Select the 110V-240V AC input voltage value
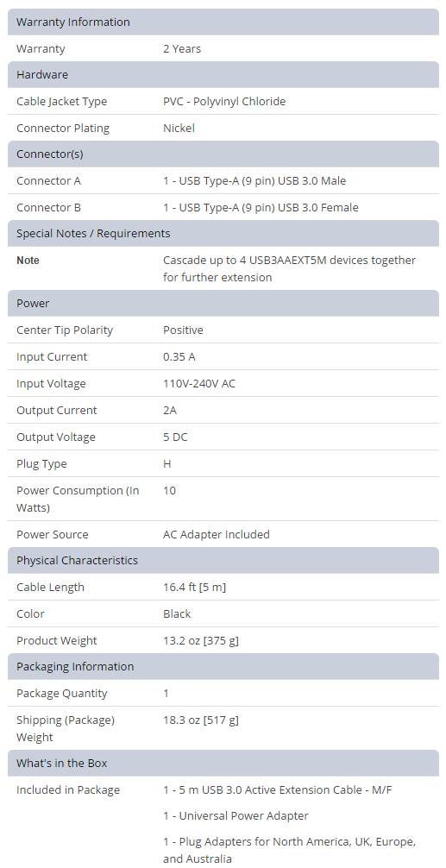This screenshot has height=868, width=446. 199,384
